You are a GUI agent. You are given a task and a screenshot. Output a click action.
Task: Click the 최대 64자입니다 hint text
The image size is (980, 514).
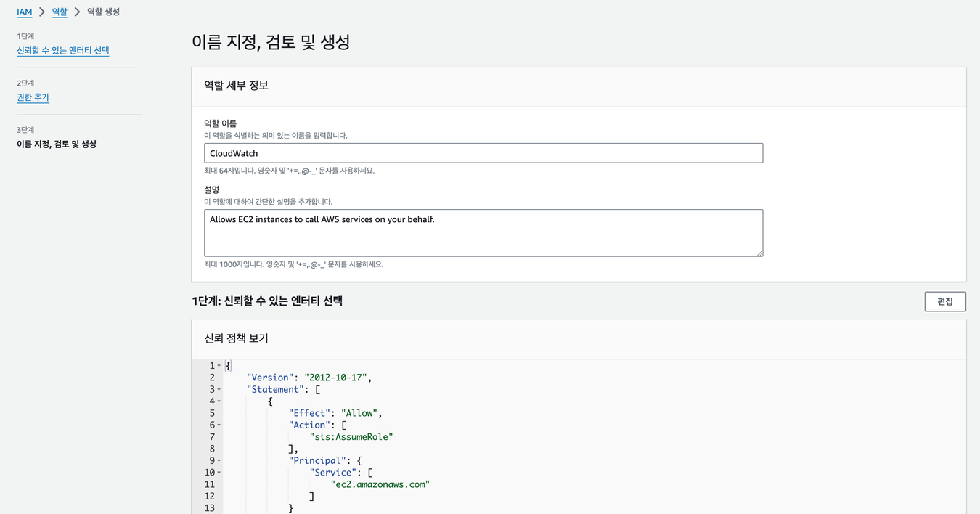click(x=289, y=171)
